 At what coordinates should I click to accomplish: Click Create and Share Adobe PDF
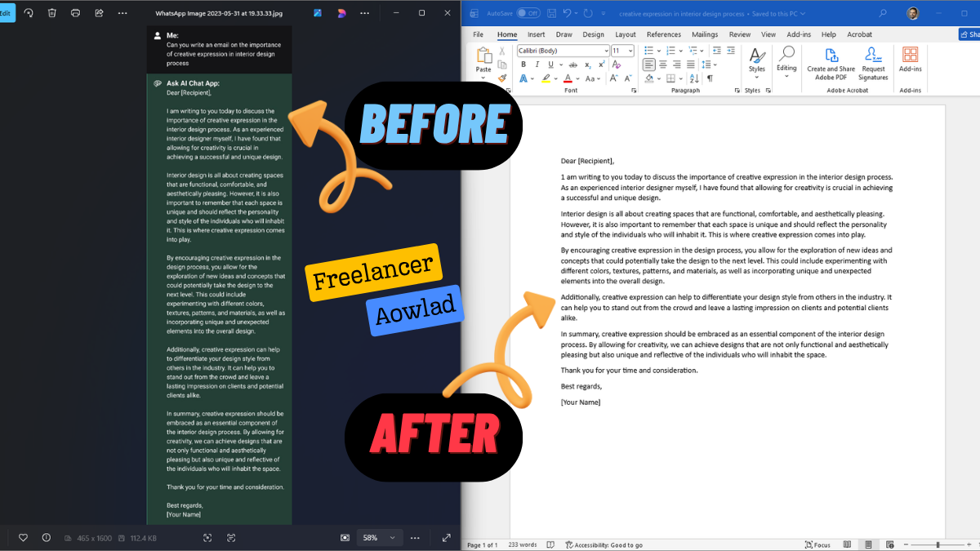tap(831, 65)
